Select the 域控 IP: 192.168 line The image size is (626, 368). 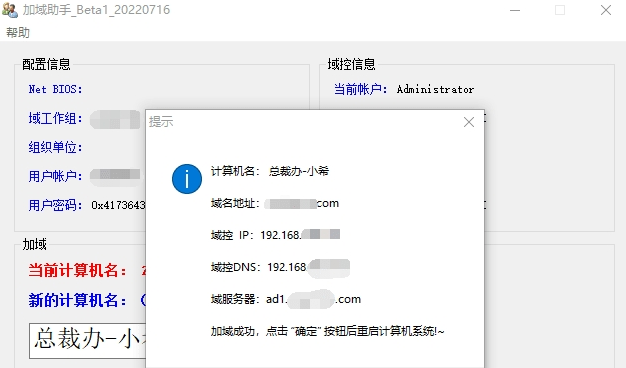[x=275, y=235]
